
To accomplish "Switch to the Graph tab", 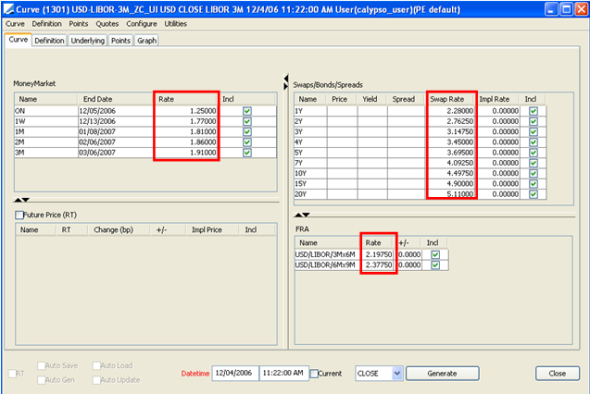I will (146, 41).
